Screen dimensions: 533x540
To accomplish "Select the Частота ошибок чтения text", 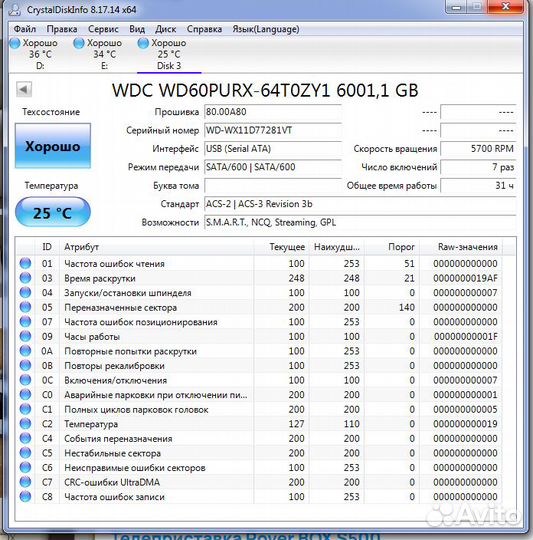I will [114, 264].
